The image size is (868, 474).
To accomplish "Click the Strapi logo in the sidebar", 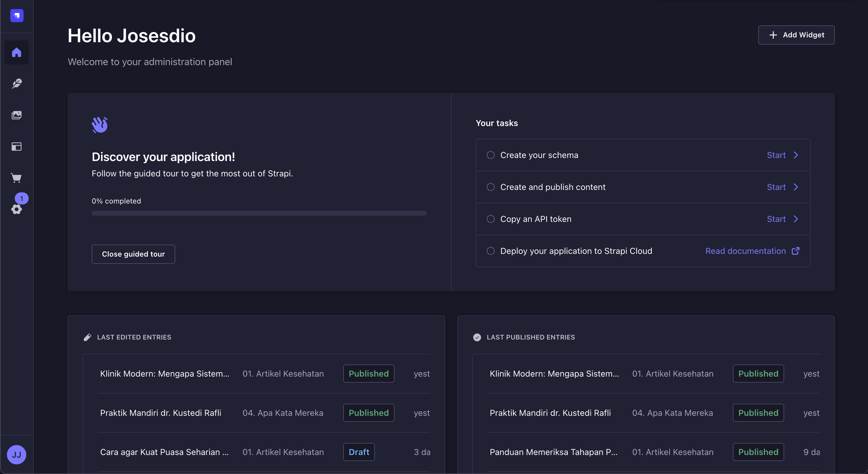I will (x=17, y=15).
